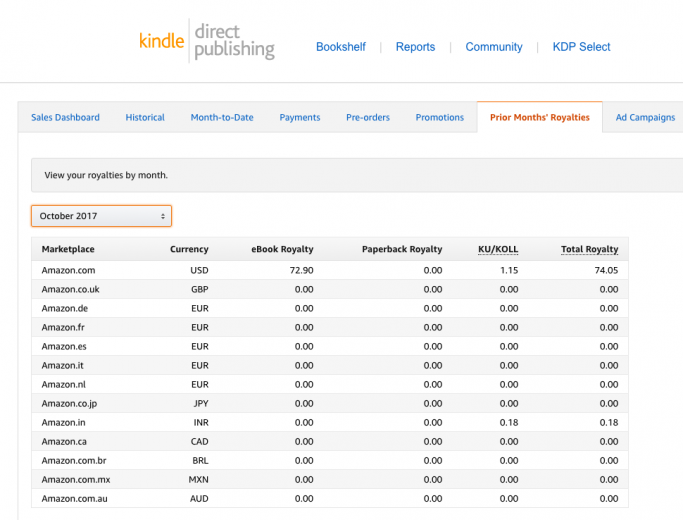Click the JPY currency cell
Screen dimensions: 683x520
click(x=201, y=403)
